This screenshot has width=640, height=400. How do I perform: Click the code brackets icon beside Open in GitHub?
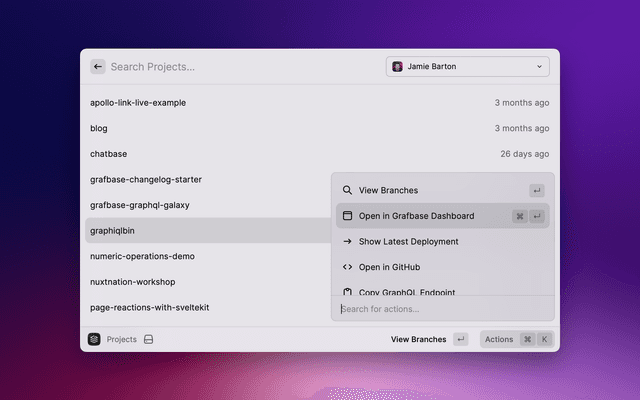click(x=347, y=267)
